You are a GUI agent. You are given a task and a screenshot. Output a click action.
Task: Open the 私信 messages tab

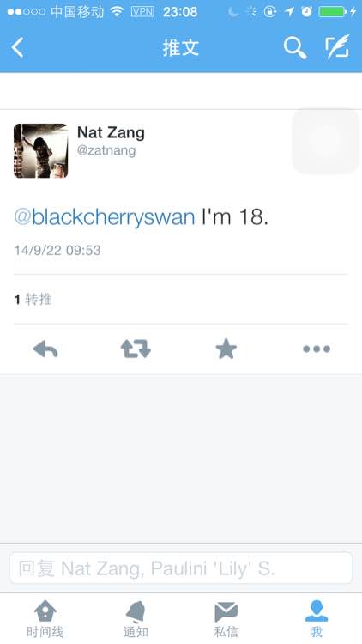pos(226,619)
